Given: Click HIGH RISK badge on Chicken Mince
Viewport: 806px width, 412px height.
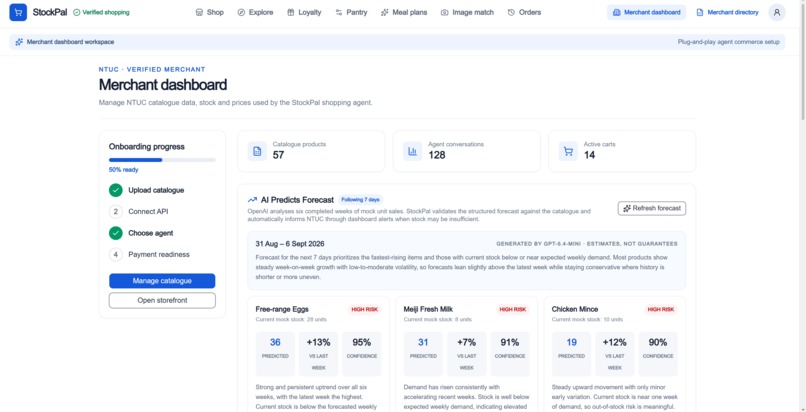Looking at the screenshot, I should pyautogui.click(x=661, y=310).
